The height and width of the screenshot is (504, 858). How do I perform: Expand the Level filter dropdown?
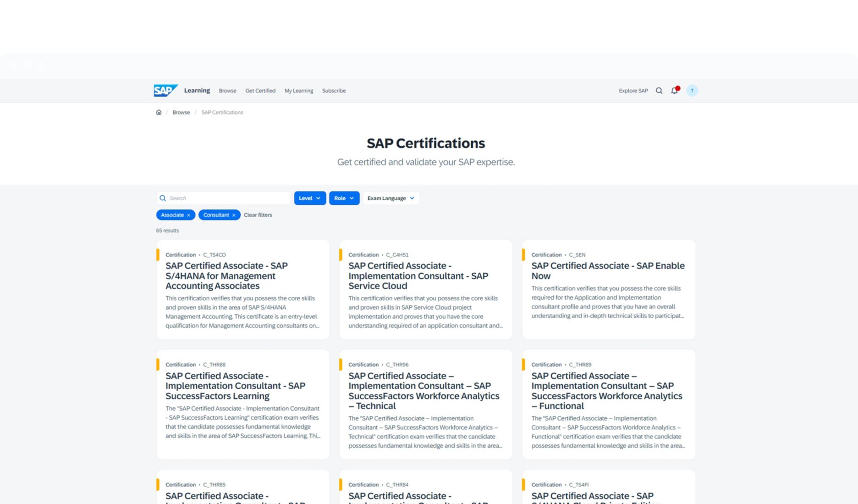pos(310,198)
